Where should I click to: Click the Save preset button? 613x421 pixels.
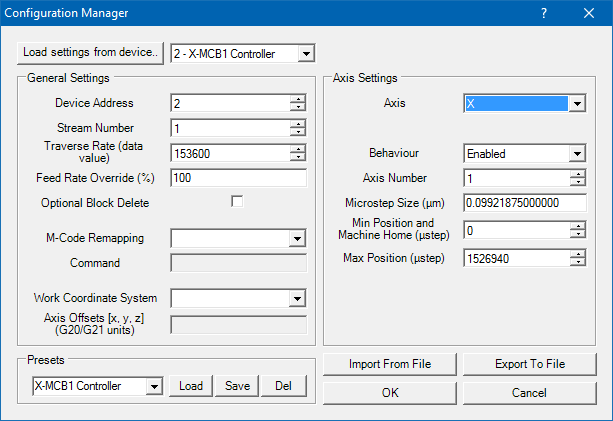tap(237, 386)
